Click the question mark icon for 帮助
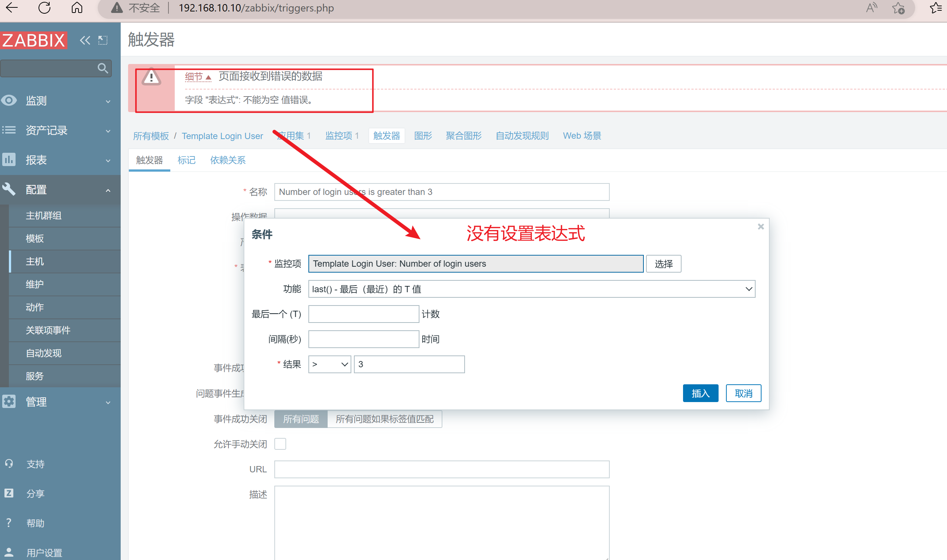The height and width of the screenshot is (560, 947). tap(9, 523)
